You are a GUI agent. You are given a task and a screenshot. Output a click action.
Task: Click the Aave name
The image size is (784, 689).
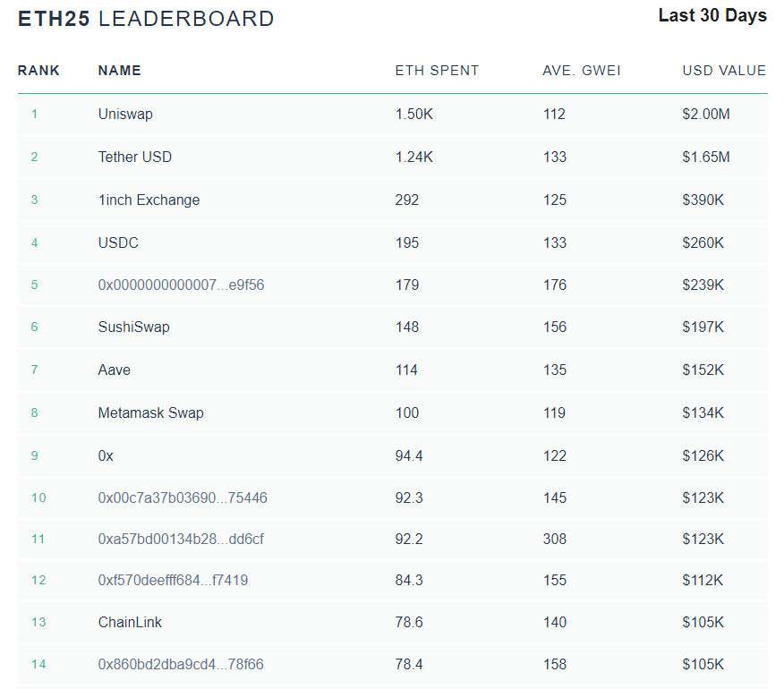[115, 370]
